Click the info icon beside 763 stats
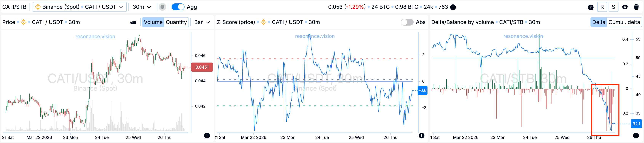The image size is (644, 143). coord(453,7)
